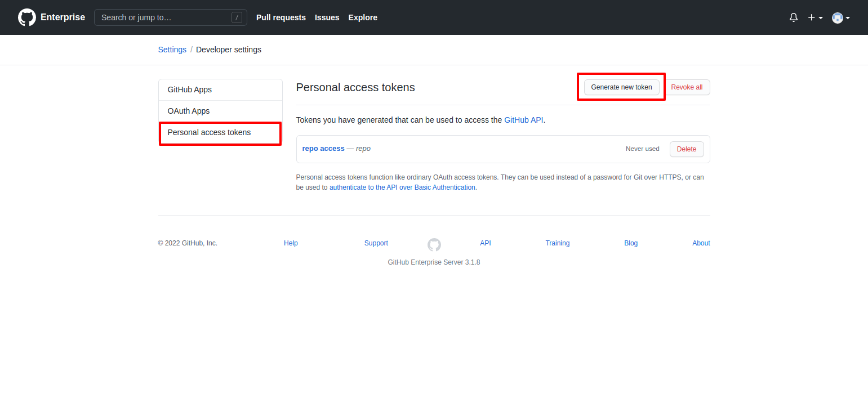
Task: Open the GitHub API link
Action: pyautogui.click(x=524, y=120)
